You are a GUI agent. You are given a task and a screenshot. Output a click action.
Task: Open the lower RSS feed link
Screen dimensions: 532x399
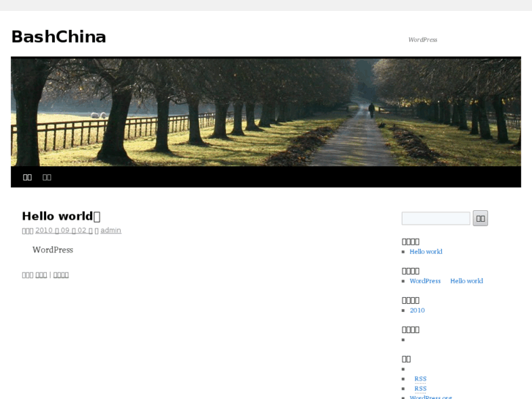(420, 389)
